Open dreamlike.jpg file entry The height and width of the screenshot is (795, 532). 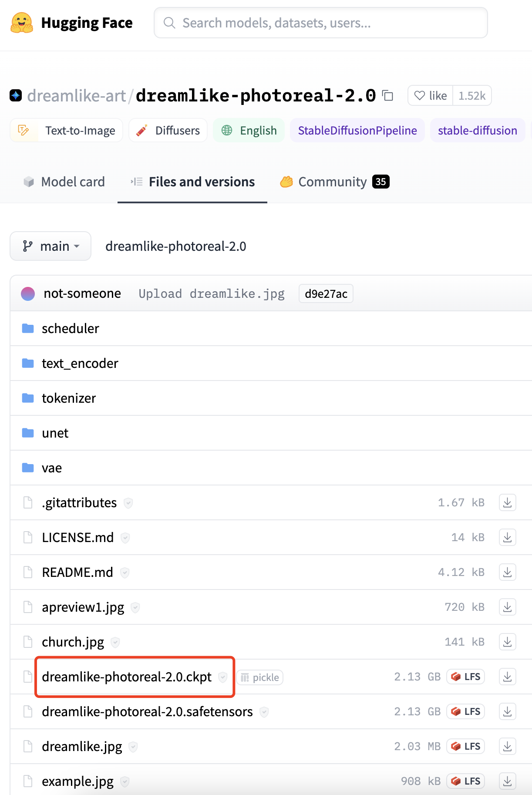click(82, 746)
